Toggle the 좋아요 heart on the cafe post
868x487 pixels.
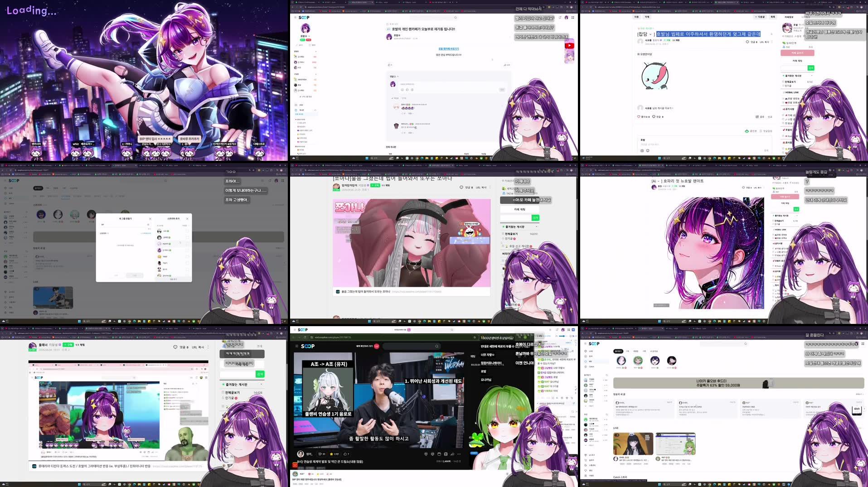pyautogui.click(x=638, y=116)
